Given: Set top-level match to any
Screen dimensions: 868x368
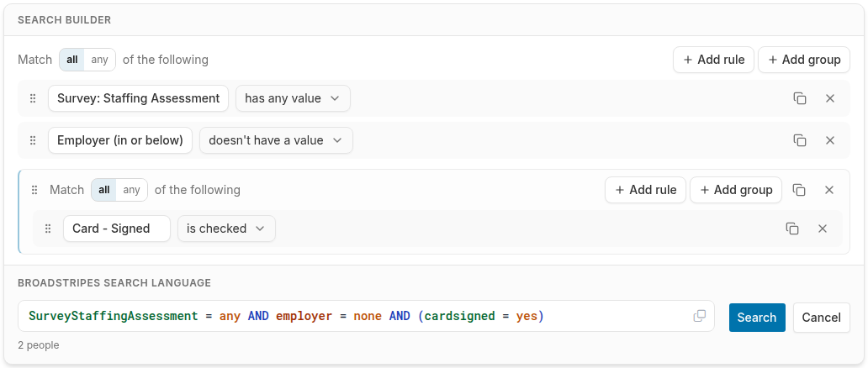Looking at the screenshot, I should (99, 60).
